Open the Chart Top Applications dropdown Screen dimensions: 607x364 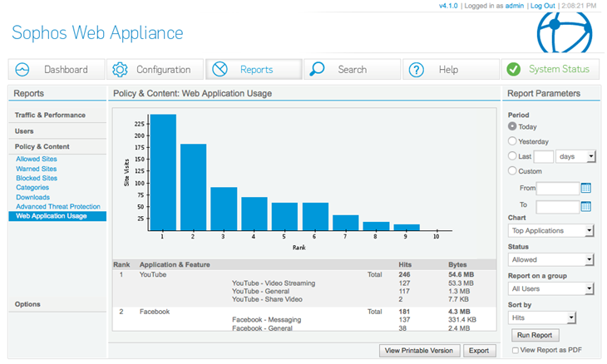[550, 230]
